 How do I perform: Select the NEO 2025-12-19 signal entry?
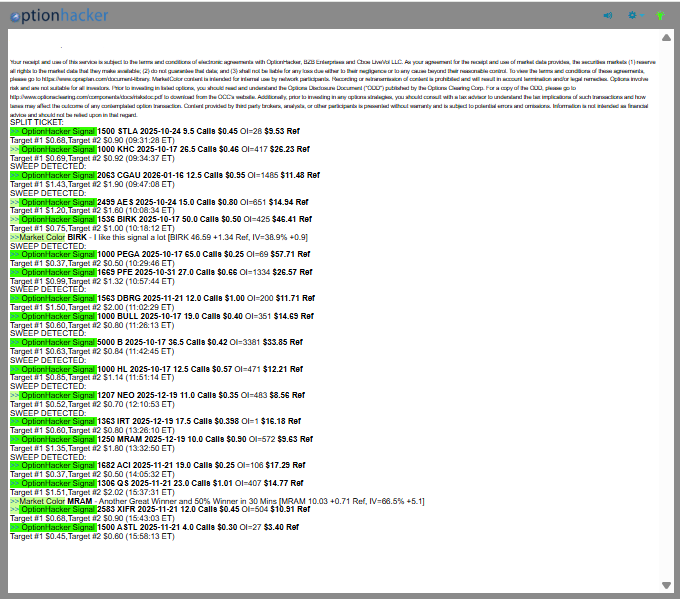pyautogui.click(x=160, y=395)
